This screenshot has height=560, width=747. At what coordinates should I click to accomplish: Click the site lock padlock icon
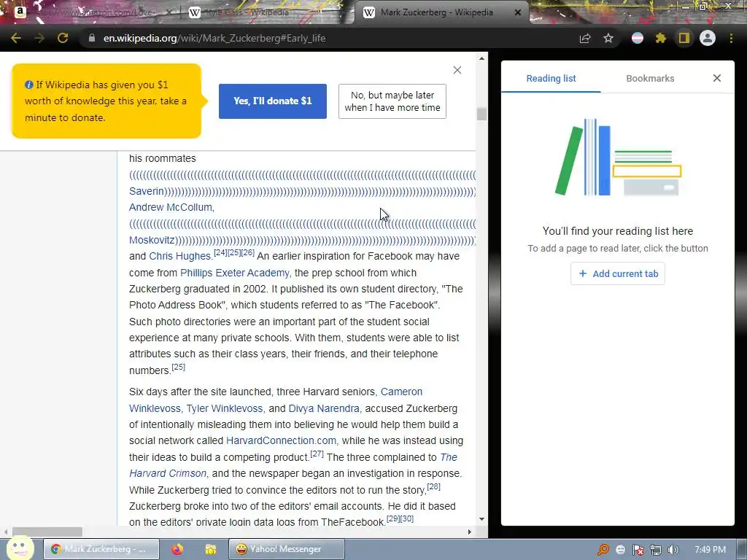[92, 38]
